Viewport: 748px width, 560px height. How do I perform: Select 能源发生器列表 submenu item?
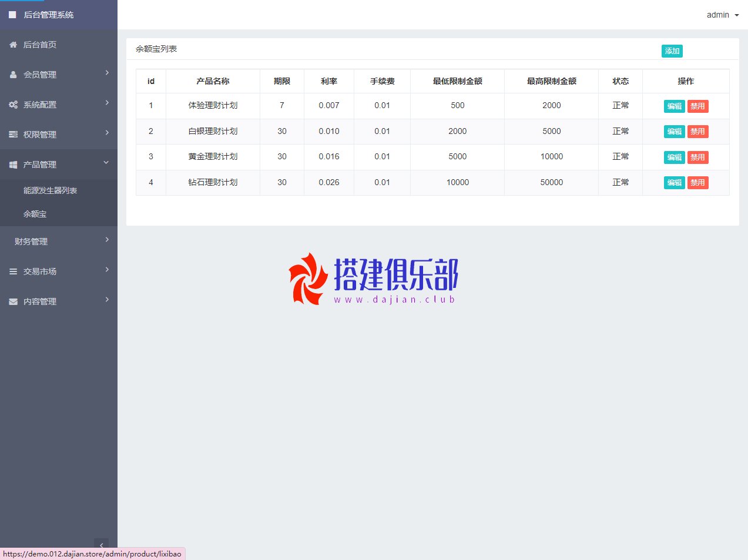tap(51, 190)
